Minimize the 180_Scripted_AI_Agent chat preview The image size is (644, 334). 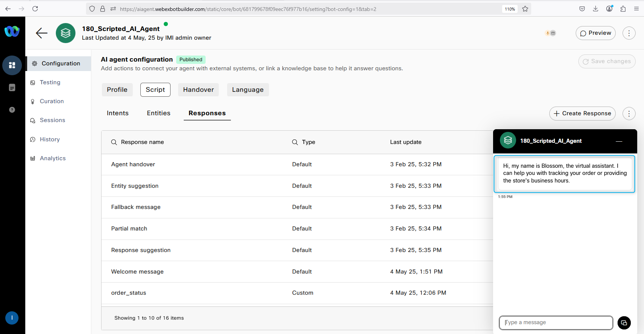(619, 141)
